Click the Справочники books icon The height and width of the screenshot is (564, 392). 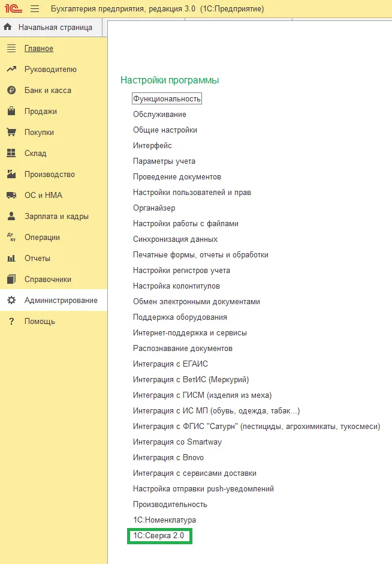[11, 279]
